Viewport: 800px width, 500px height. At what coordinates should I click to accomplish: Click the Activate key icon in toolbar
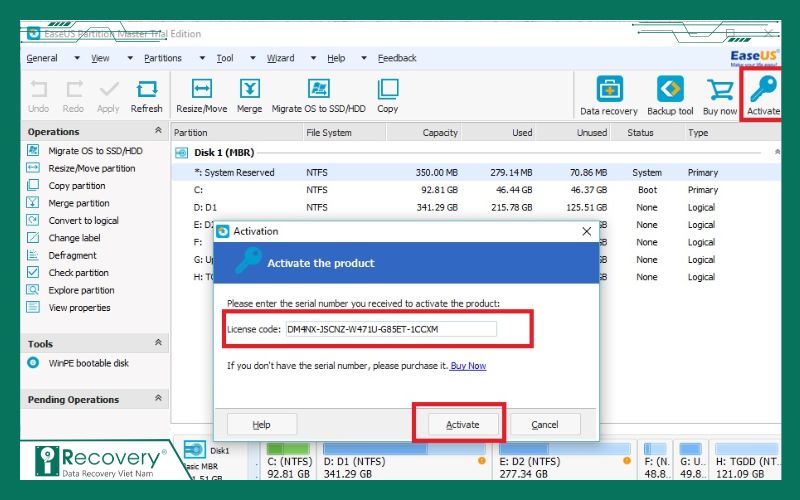763,96
